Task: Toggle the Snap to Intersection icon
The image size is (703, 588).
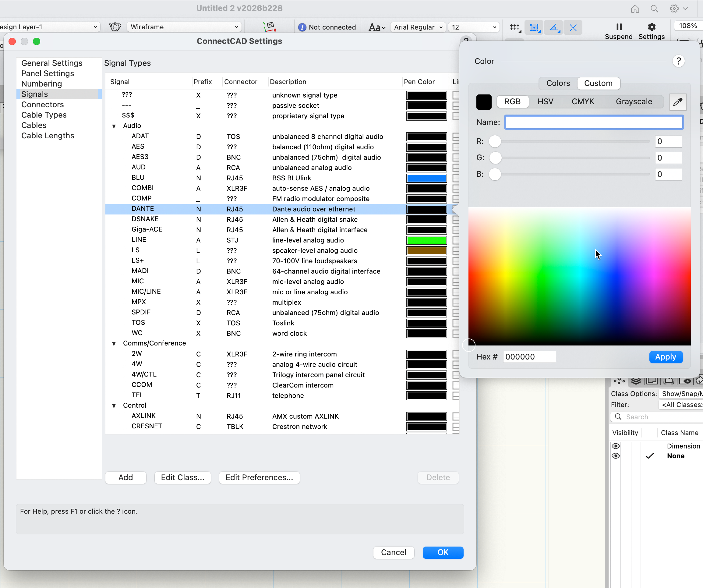Action: (573, 27)
